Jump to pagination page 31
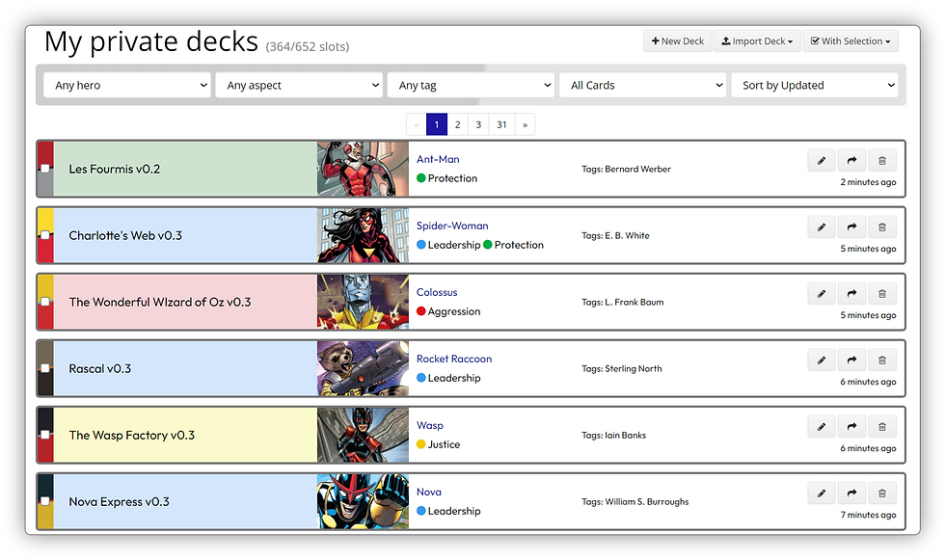The image size is (945, 560). coord(501,124)
